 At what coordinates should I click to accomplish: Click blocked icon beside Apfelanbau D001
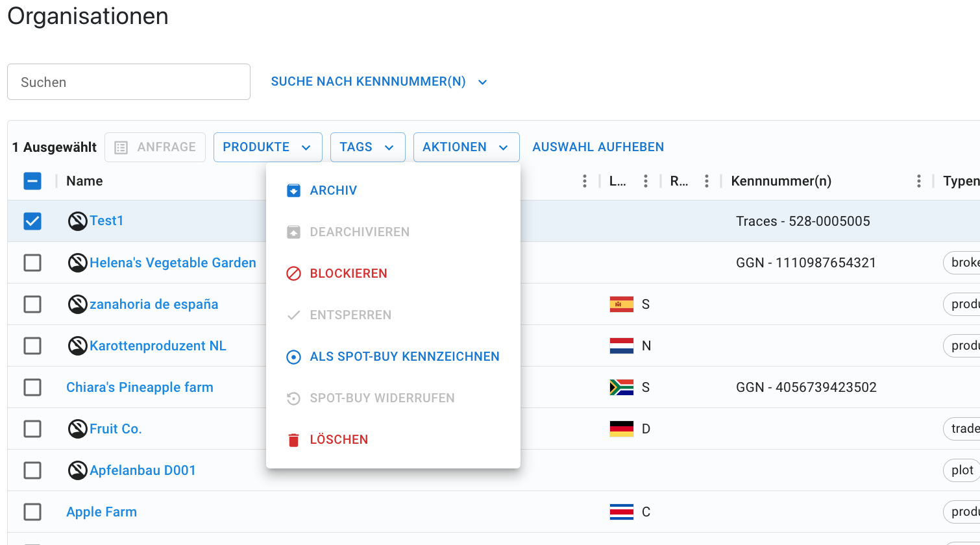78,470
